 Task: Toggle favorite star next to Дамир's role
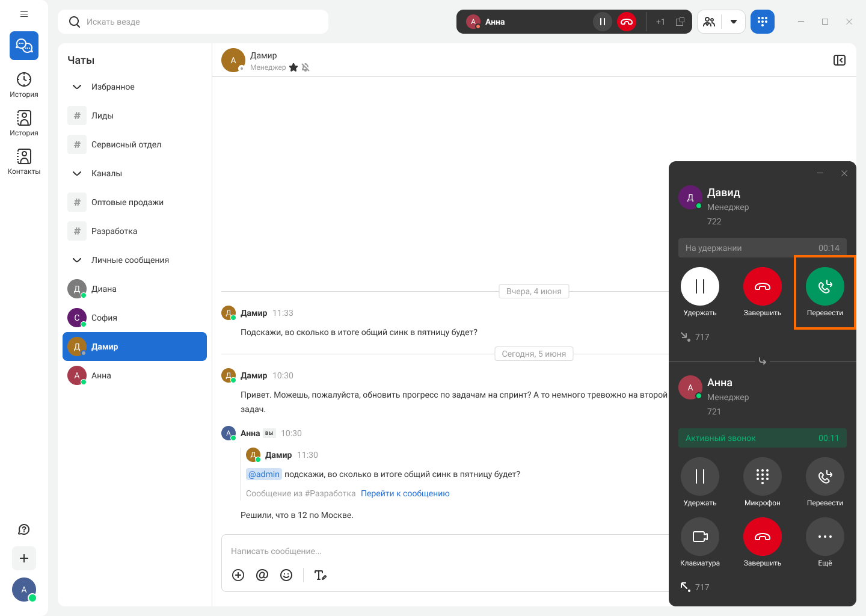pos(293,67)
